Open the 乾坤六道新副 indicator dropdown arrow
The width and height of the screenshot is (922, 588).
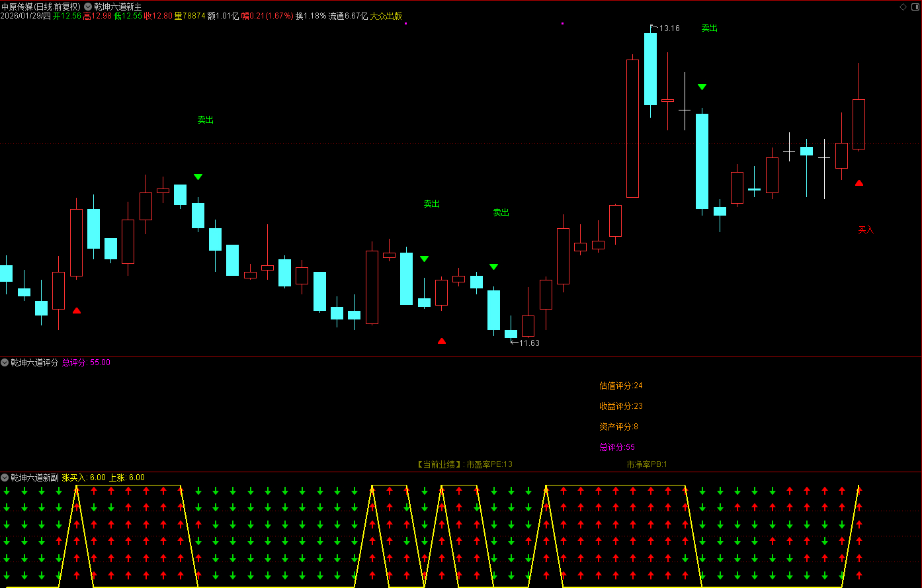coord(5,478)
